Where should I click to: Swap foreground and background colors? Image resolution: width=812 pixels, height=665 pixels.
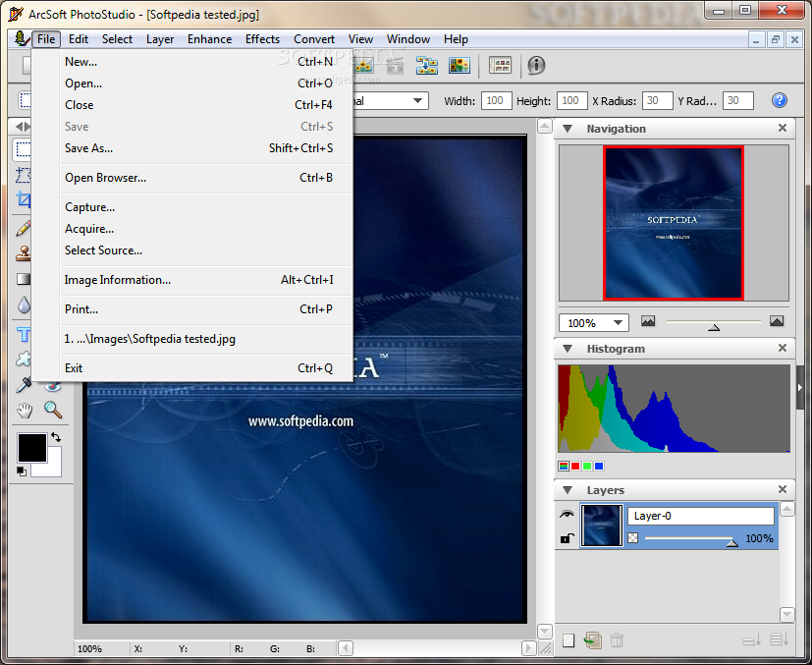[56, 437]
